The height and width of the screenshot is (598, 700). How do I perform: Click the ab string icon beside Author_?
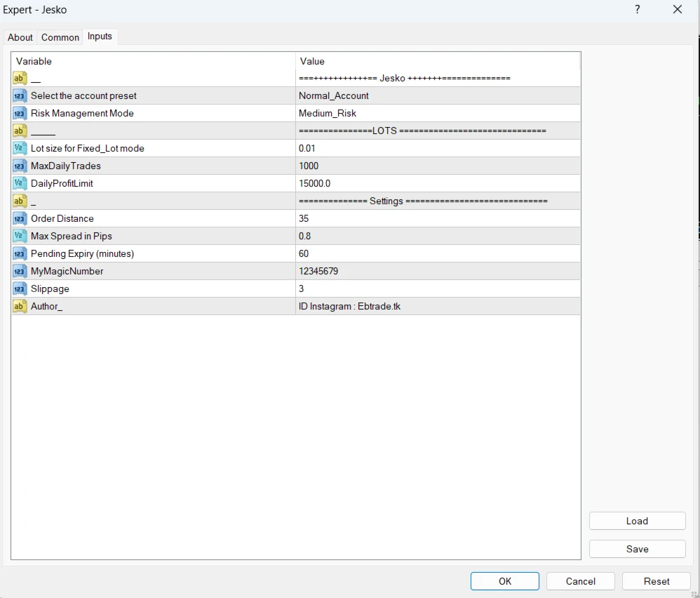pyautogui.click(x=20, y=306)
